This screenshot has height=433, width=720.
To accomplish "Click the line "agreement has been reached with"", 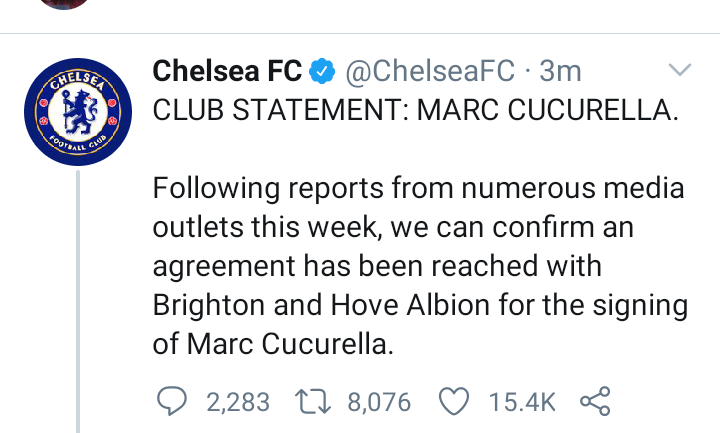I will coord(379,265).
